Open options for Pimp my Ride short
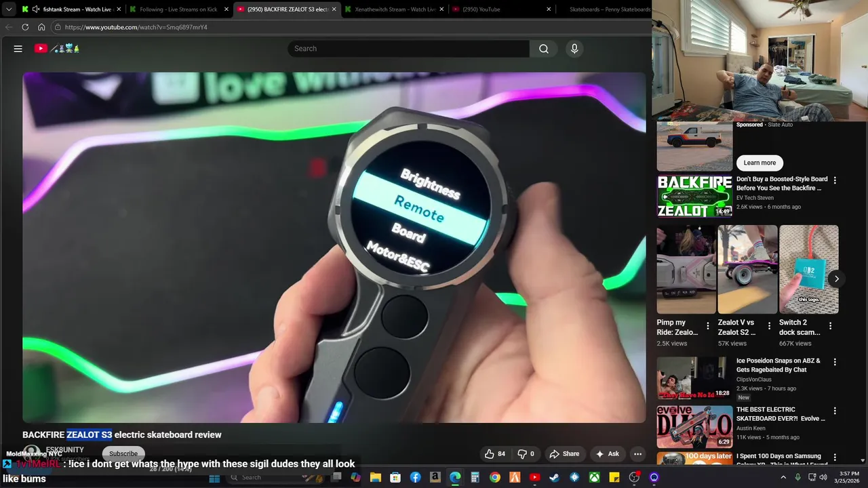868x488 pixels. (708, 326)
